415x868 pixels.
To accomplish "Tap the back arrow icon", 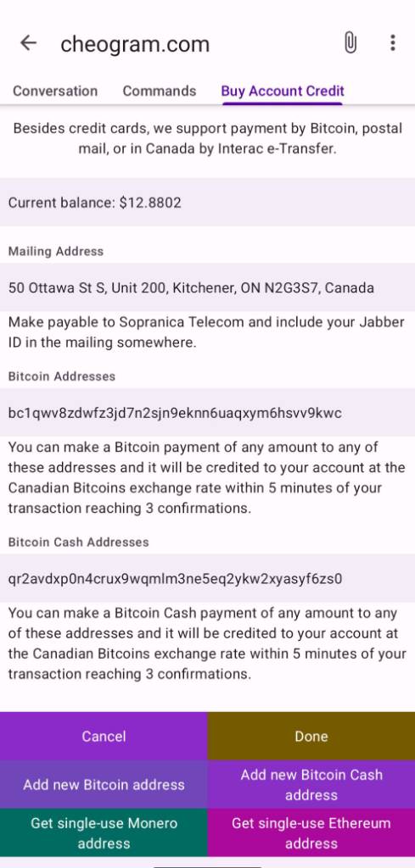I will click(28, 43).
